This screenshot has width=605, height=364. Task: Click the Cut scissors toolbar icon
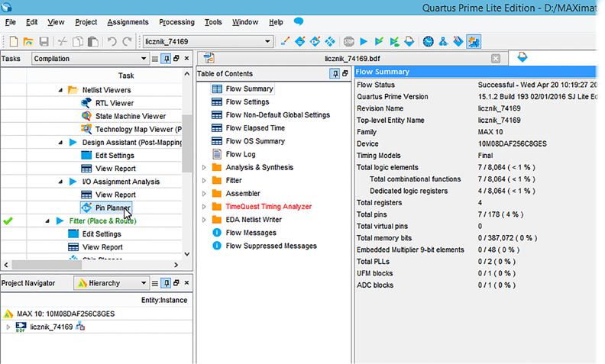click(63, 41)
